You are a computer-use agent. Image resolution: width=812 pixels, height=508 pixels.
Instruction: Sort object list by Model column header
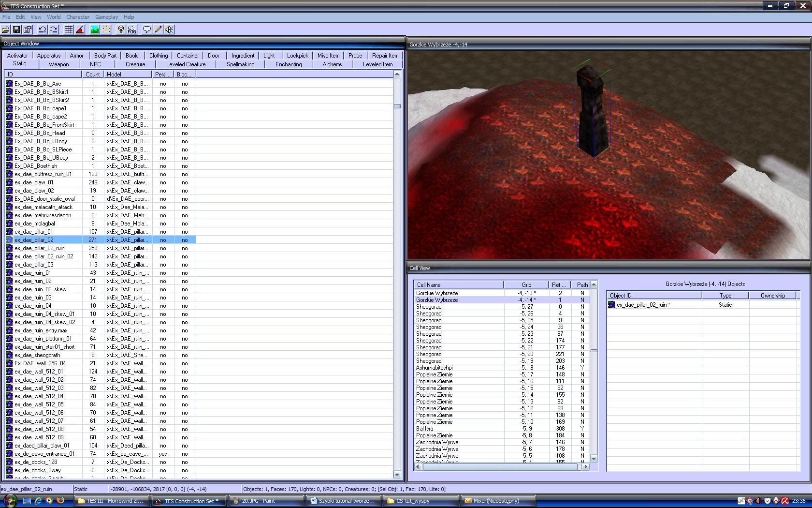pos(128,75)
